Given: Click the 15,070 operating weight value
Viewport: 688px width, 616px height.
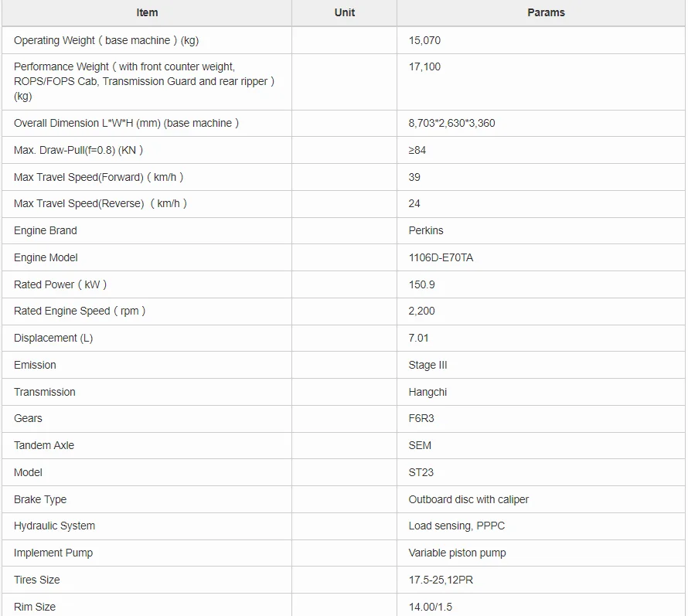Looking at the screenshot, I should [x=424, y=40].
